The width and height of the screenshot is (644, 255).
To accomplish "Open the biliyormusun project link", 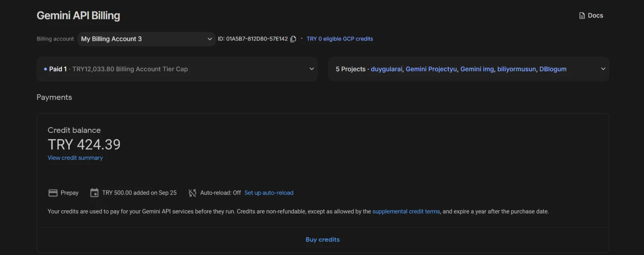I will pos(516,69).
